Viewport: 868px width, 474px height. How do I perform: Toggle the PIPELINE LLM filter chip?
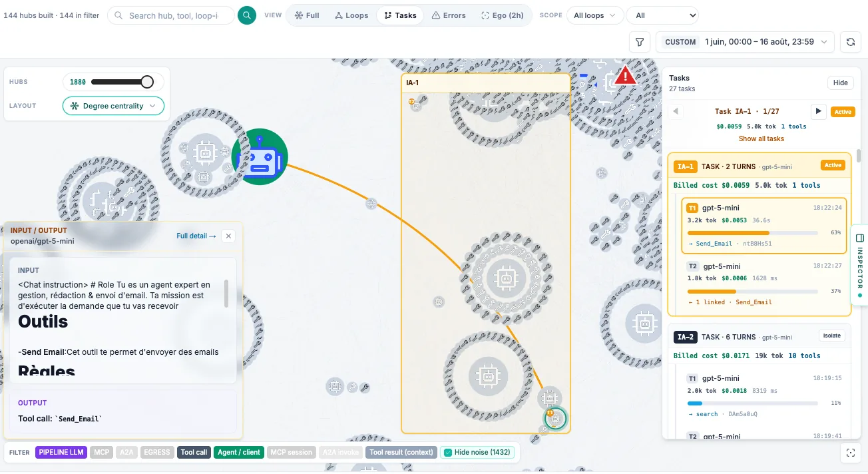coord(61,453)
